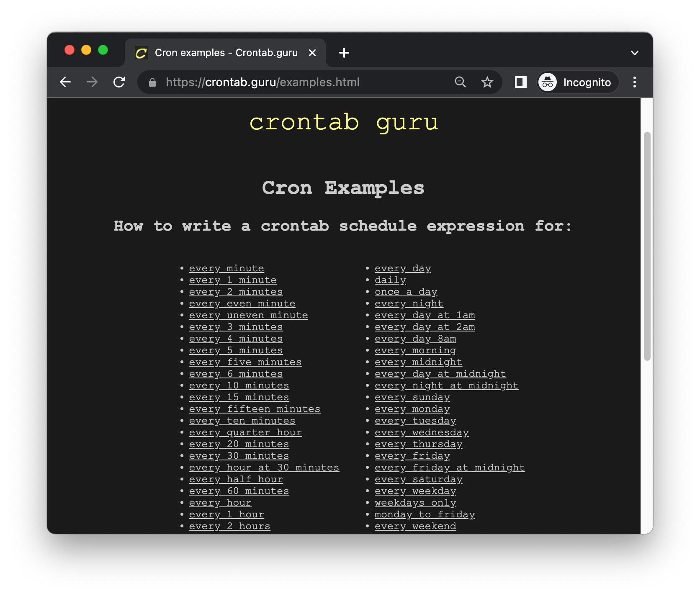Screen dimensions: 700x596
Task: Open the 'every 2 hours' link
Action: point(229,526)
